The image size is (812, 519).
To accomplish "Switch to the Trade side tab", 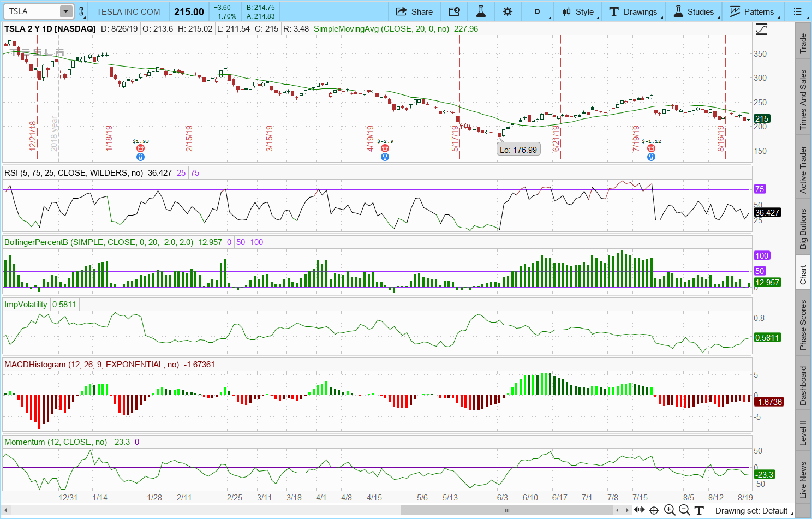I will tap(803, 43).
